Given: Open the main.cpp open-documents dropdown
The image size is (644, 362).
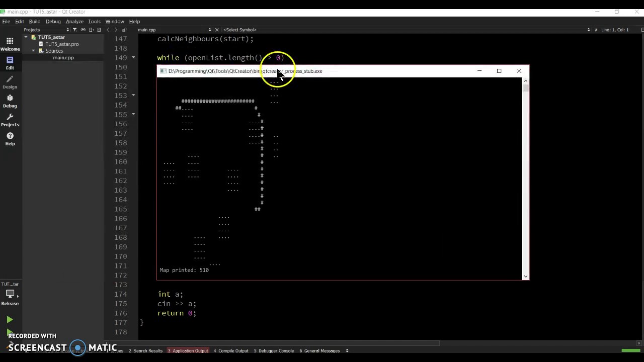Looking at the screenshot, I should (x=210, y=30).
